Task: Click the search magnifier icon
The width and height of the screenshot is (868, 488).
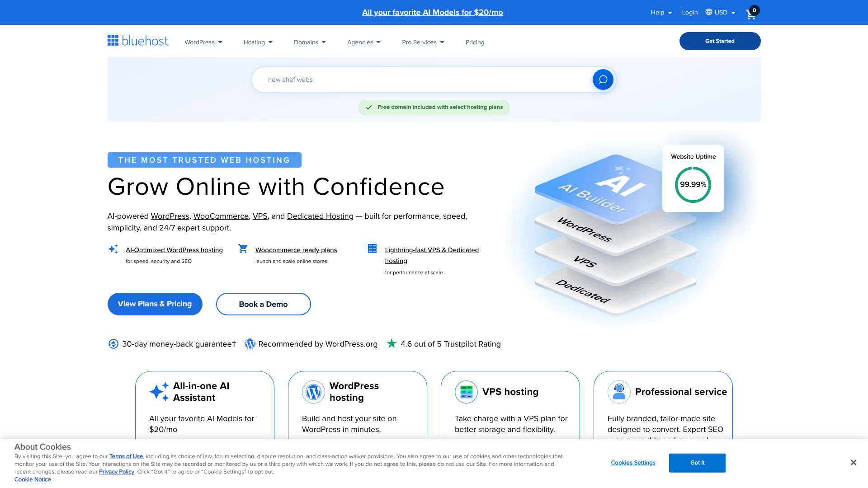Action: pos(603,79)
